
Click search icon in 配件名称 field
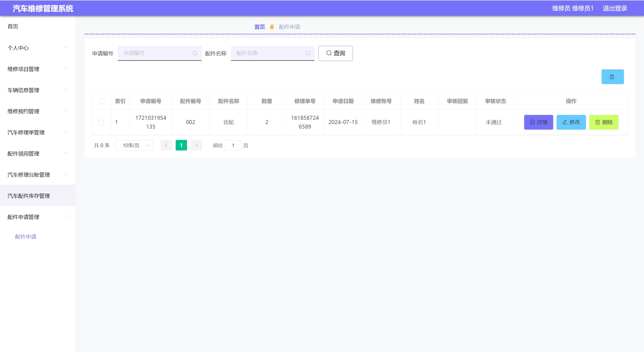pyautogui.click(x=308, y=53)
